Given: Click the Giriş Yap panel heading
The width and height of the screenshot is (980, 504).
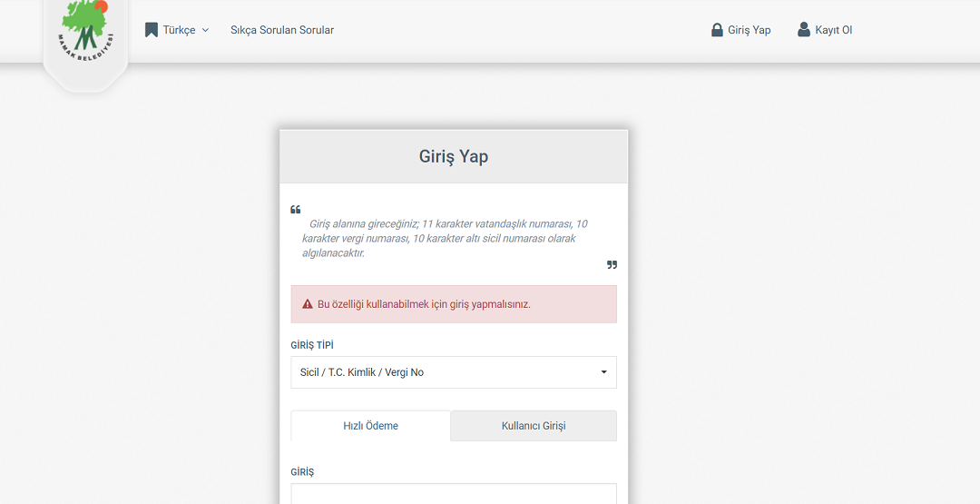Looking at the screenshot, I should point(454,156).
